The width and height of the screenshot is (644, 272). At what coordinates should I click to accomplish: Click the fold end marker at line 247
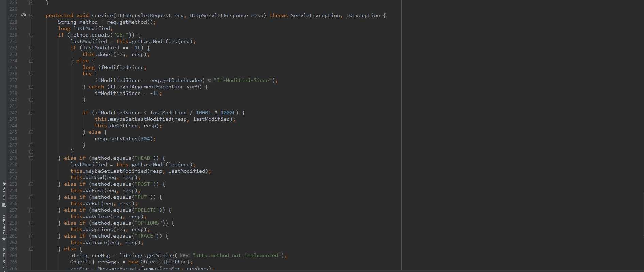click(x=31, y=145)
